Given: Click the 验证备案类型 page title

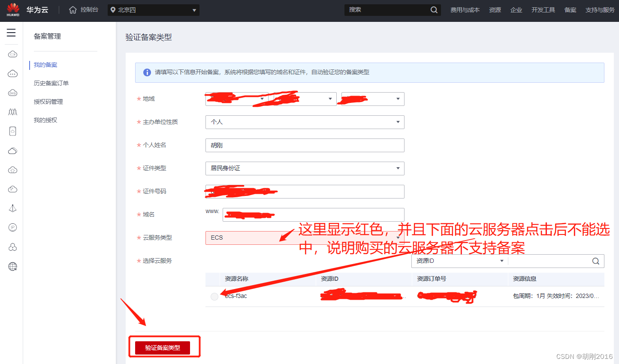Looking at the screenshot, I should [x=148, y=37].
